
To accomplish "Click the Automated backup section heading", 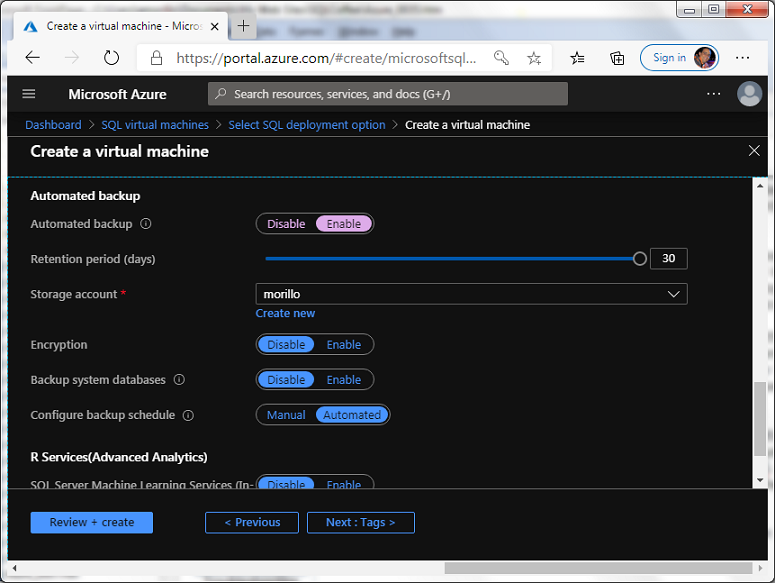I will pyautogui.click(x=85, y=196).
